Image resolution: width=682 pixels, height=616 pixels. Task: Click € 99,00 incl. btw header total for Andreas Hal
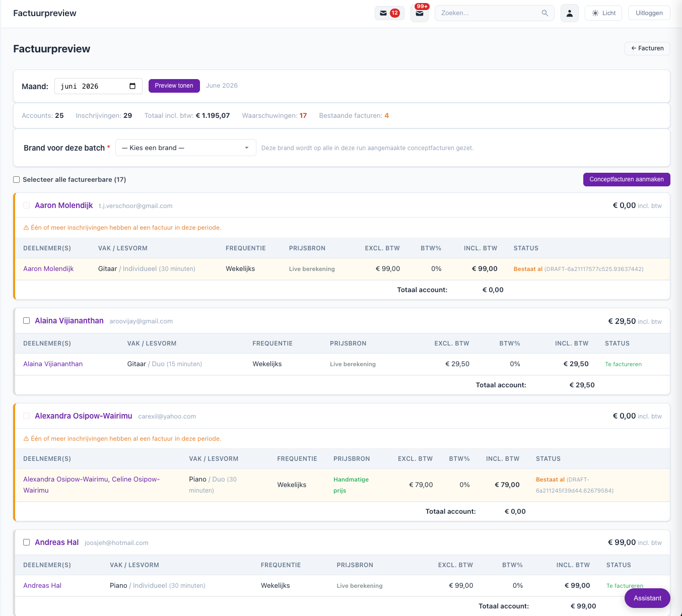pyautogui.click(x=635, y=542)
